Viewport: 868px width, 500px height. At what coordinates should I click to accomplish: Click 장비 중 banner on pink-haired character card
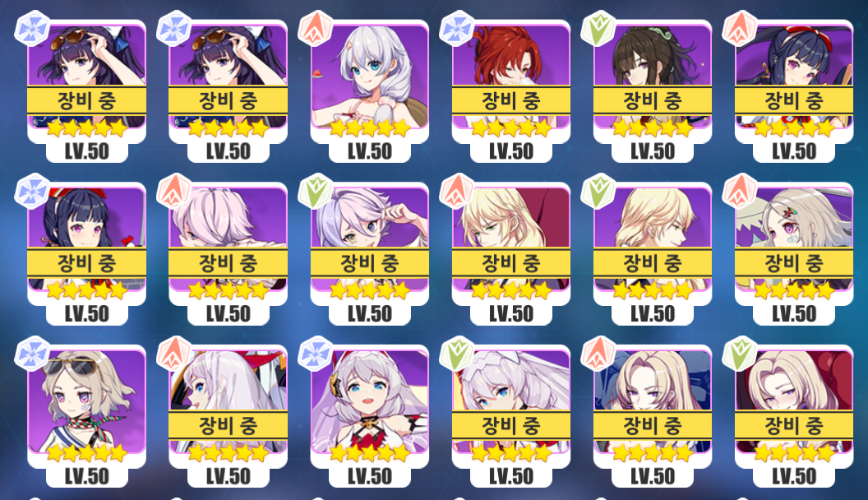coord(228,263)
